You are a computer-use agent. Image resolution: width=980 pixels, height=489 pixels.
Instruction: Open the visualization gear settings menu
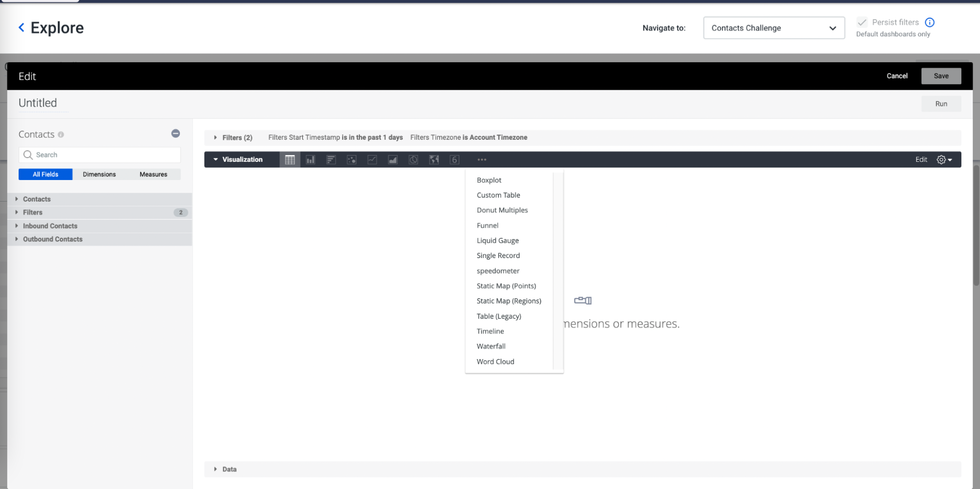944,159
